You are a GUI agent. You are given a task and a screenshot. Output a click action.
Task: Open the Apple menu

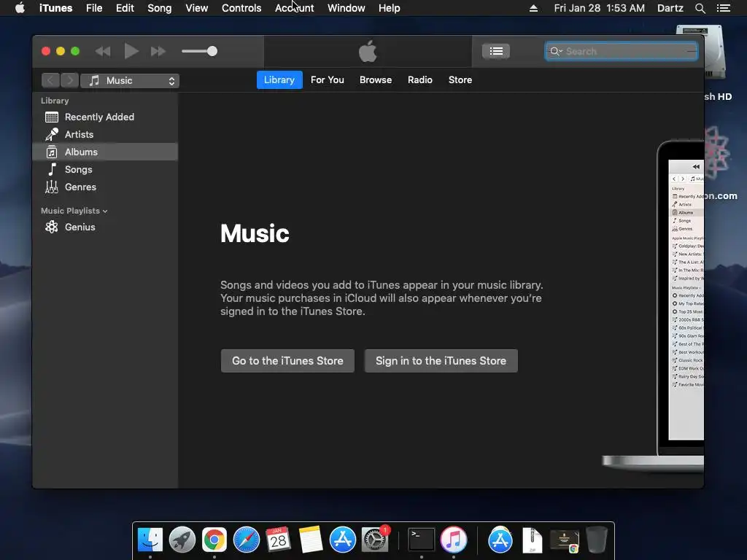click(20, 8)
